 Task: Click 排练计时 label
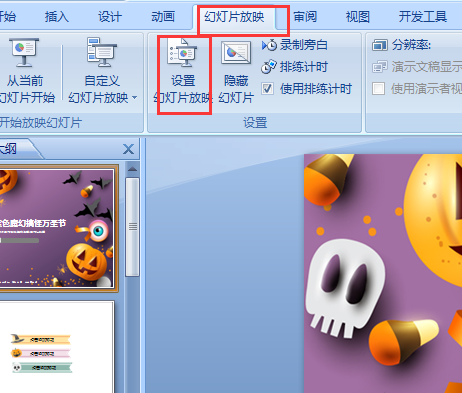point(304,67)
